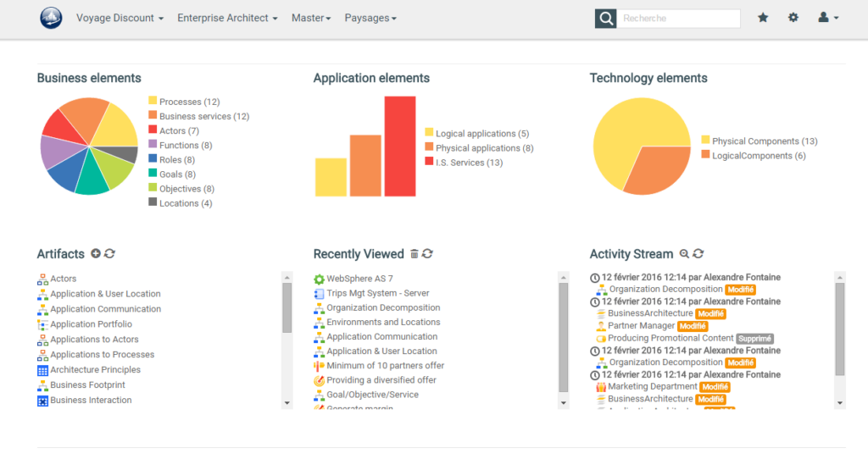Image resolution: width=868 pixels, height=459 pixels.
Task: Open WebSphere AS 7 in Recently Viewed
Action: [x=359, y=279]
